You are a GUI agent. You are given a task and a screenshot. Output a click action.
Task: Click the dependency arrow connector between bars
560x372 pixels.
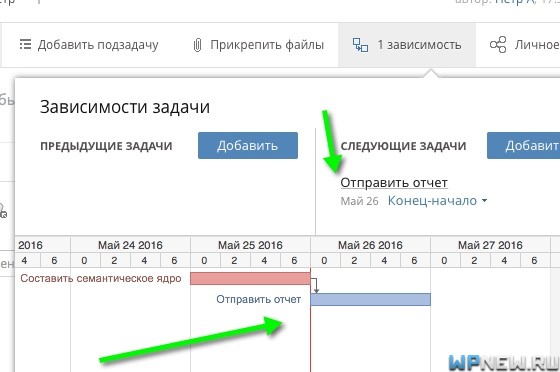(x=315, y=286)
